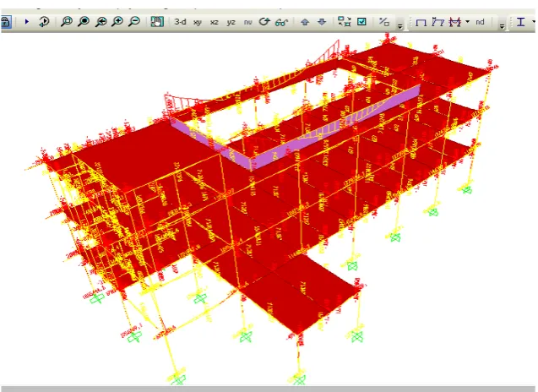Viewport: 538px width, 392px height.
Task: Open the dropdown next to I-section icon
Action: click(x=534, y=22)
